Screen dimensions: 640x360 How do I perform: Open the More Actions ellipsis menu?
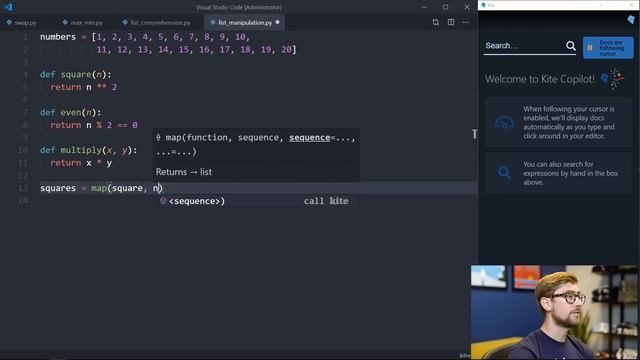click(466, 22)
